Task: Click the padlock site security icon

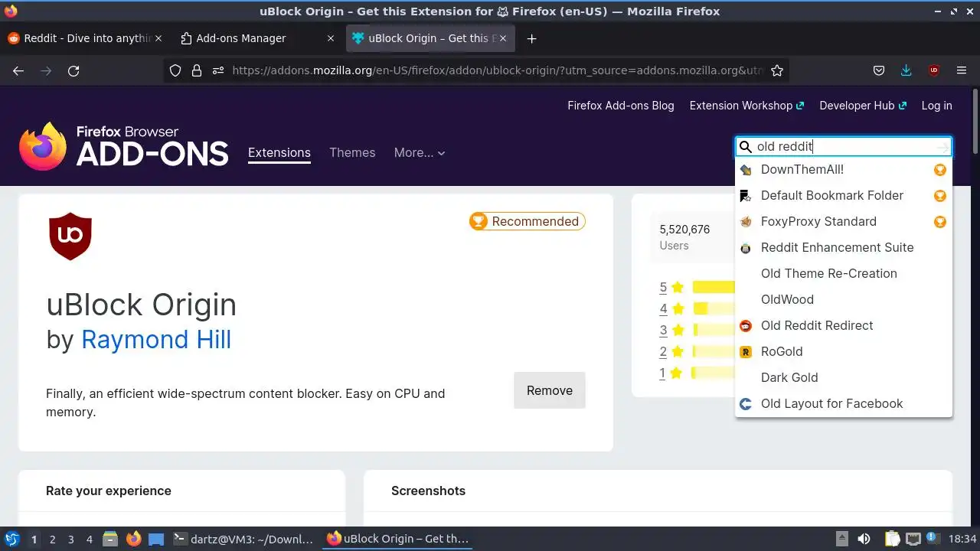Action: point(197,70)
